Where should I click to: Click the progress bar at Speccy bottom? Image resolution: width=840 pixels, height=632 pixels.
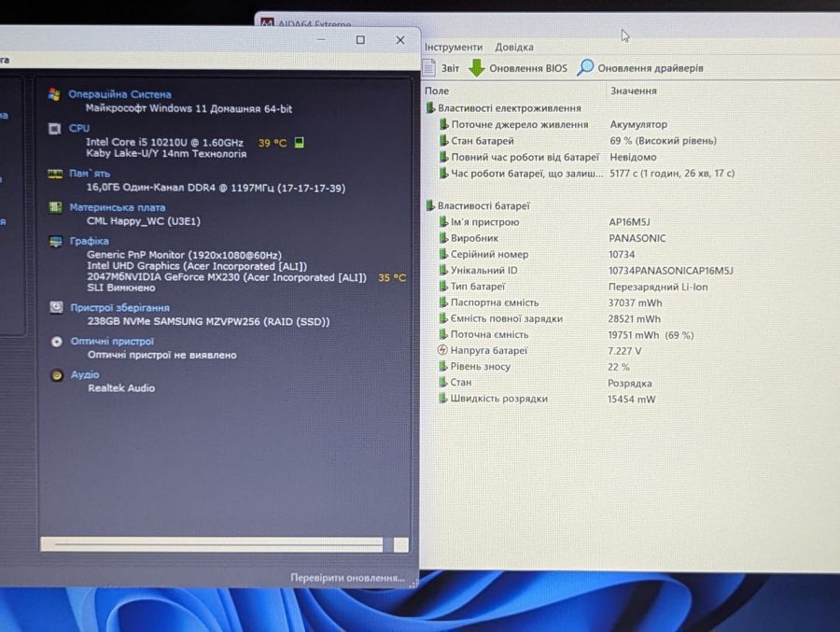(212, 544)
